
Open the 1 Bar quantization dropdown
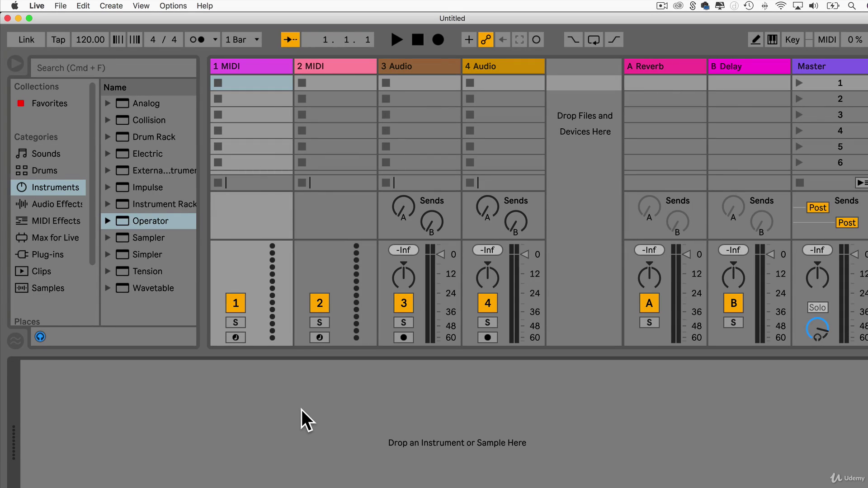pos(242,40)
